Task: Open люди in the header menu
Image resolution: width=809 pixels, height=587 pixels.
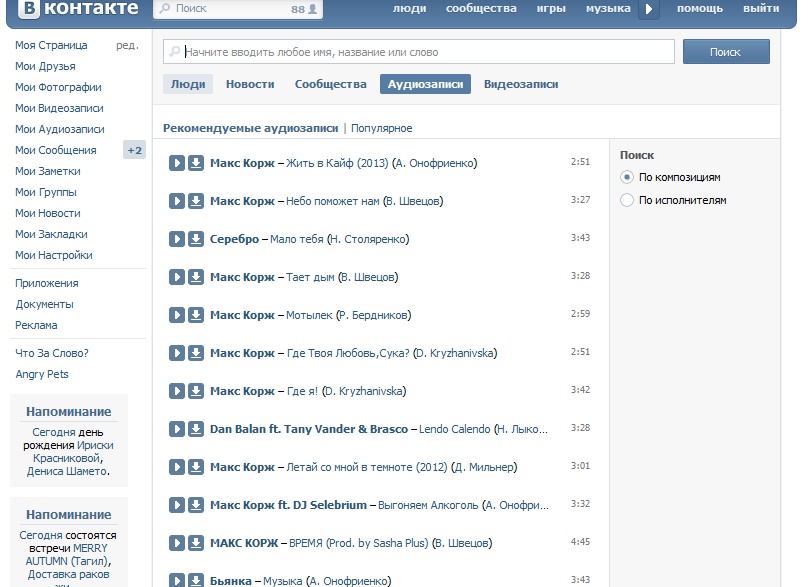Action: (410, 9)
